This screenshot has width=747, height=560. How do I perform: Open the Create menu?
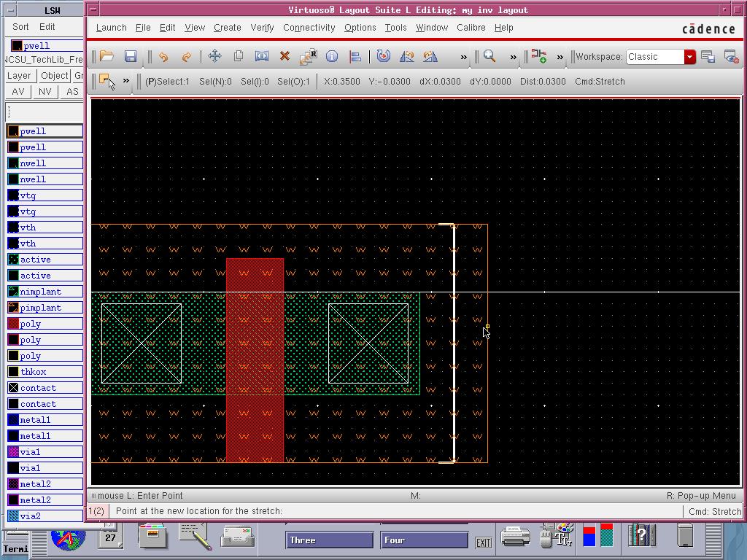[x=228, y=28]
